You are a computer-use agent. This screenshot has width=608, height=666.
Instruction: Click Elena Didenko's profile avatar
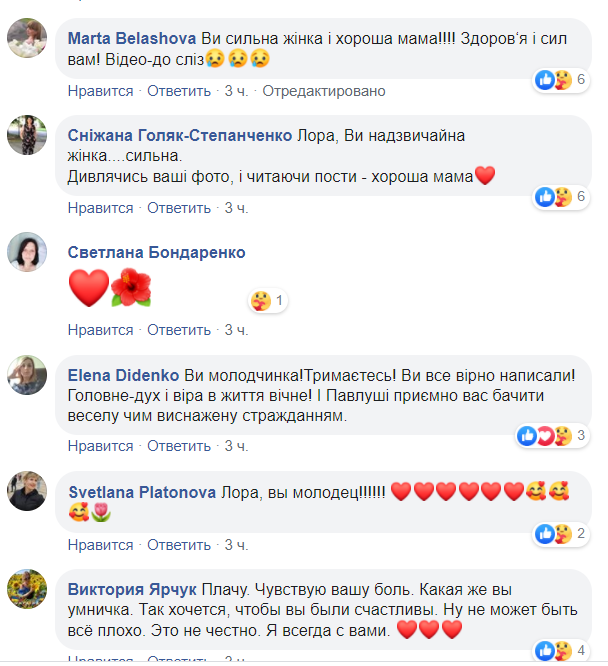27,375
